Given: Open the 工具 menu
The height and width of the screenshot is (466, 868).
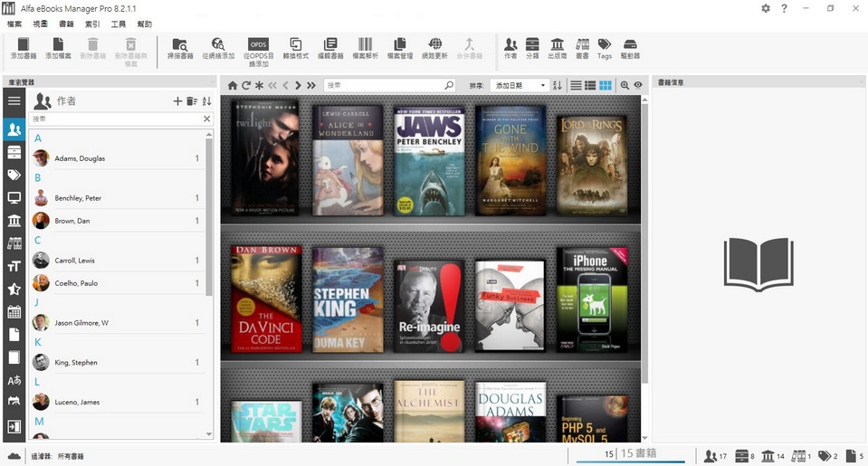Looking at the screenshot, I should tap(119, 24).
